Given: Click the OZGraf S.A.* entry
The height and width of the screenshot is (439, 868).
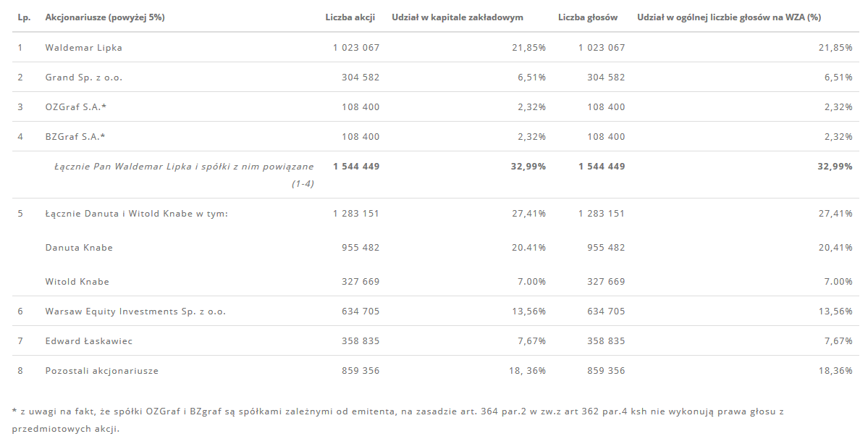Looking at the screenshot, I should pos(75,106).
